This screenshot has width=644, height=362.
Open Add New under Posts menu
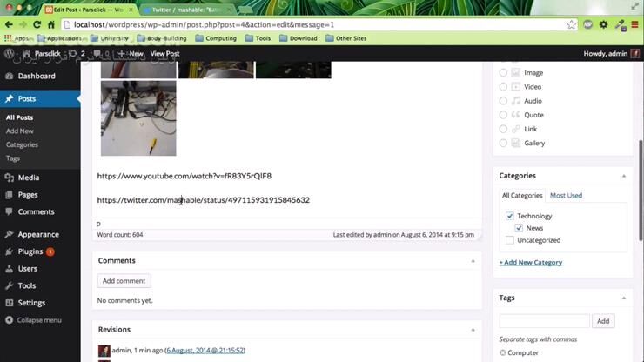click(x=20, y=131)
